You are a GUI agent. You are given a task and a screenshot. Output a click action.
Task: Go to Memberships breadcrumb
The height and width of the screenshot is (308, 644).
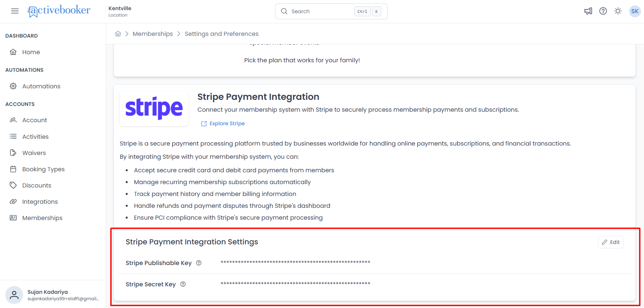pyautogui.click(x=153, y=34)
